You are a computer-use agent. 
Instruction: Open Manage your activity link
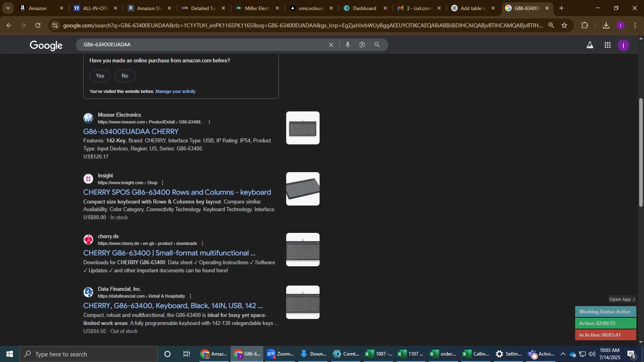pyautogui.click(x=175, y=91)
